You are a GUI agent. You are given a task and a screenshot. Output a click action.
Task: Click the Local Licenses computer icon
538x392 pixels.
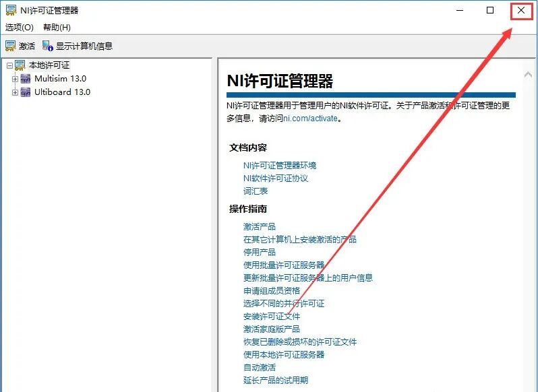20,65
